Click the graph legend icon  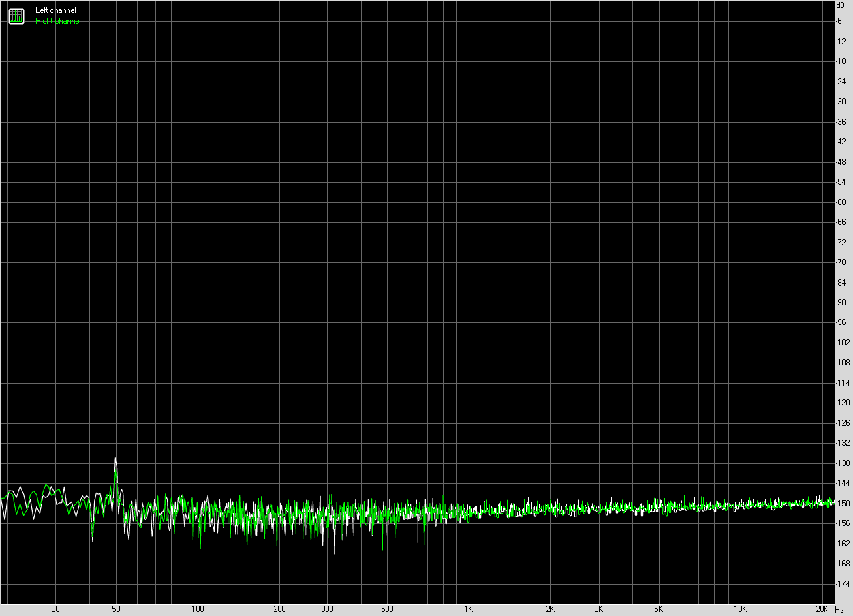(x=16, y=16)
